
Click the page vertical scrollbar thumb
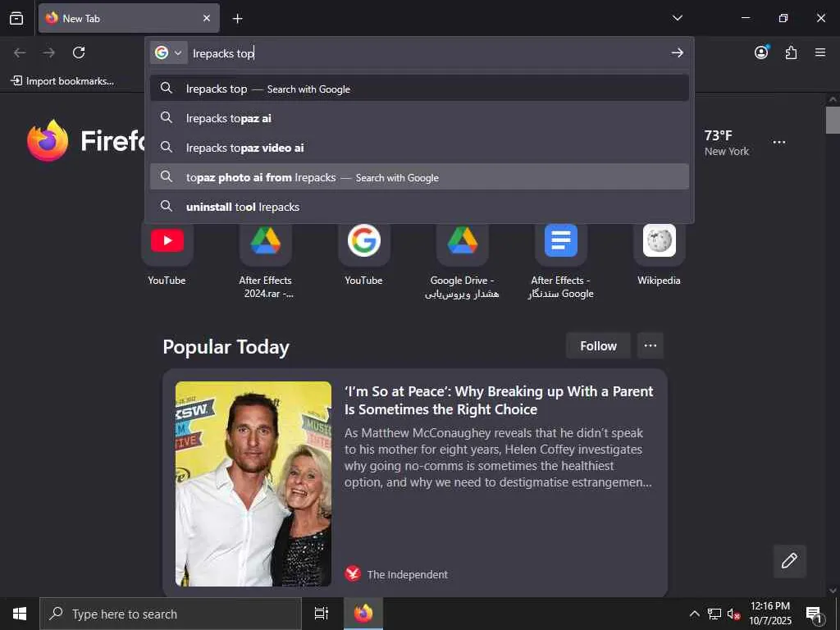pos(833,120)
